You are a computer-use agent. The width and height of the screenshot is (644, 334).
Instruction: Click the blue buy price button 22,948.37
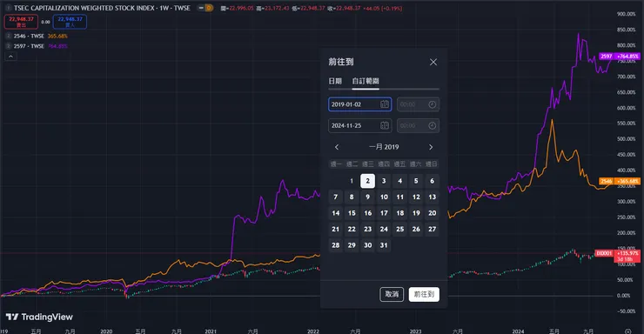(70, 22)
